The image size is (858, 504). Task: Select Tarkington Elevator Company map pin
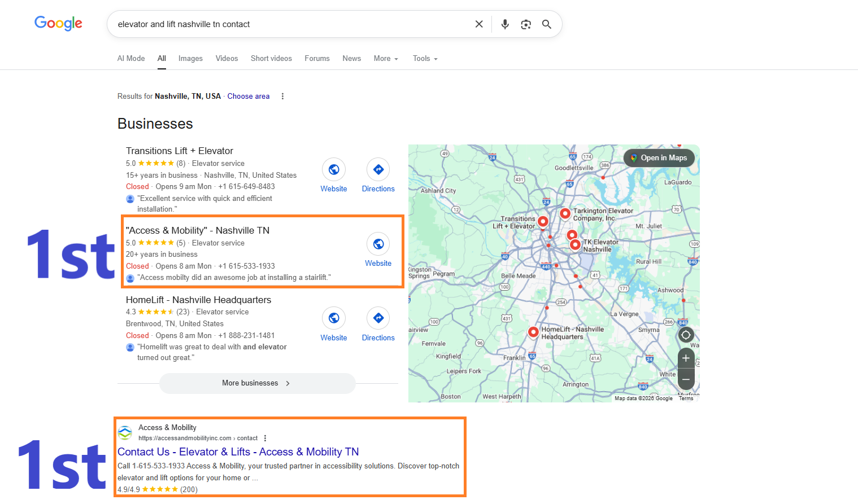[565, 213]
